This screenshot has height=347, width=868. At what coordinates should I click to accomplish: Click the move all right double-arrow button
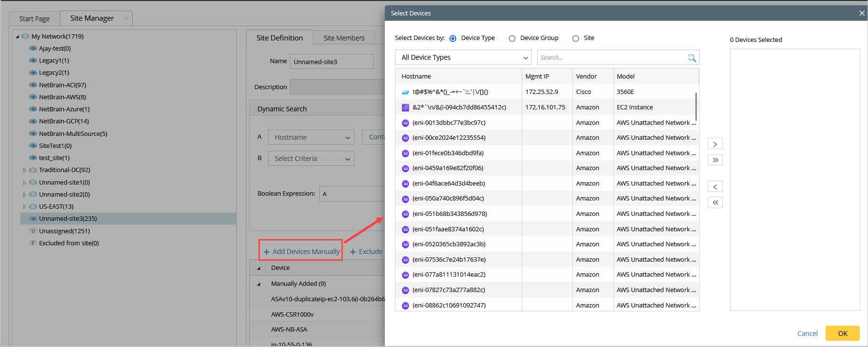(715, 160)
